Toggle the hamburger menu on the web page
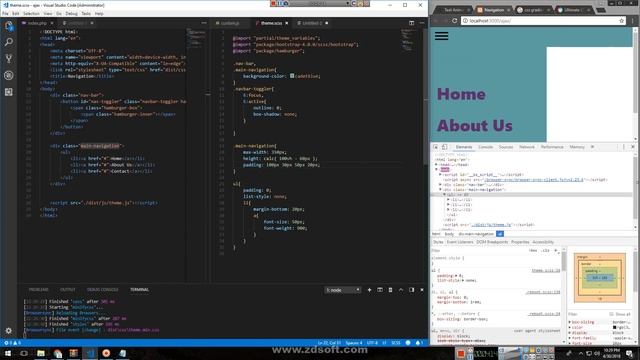Image resolution: width=640 pixels, height=360 pixels. click(x=441, y=36)
